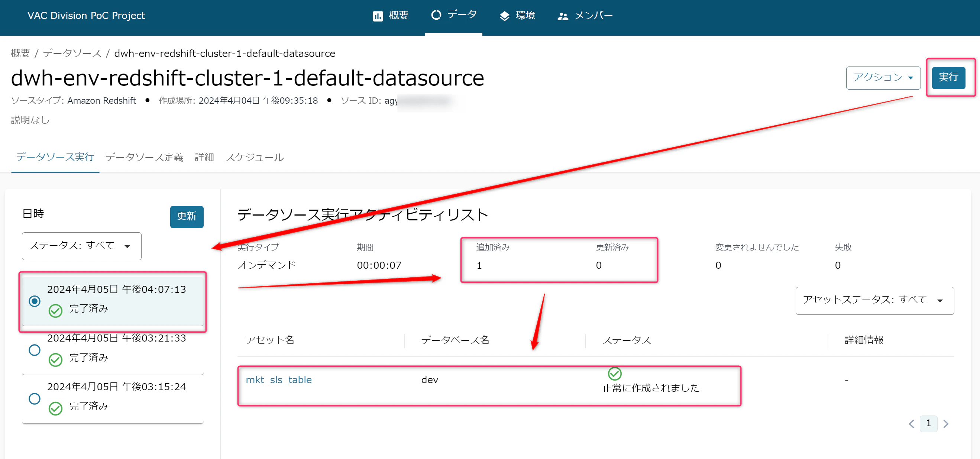Select page 1 in pagination
Image resolution: width=980 pixels, height=459 pixels.
pyautogui.click(x=929, y=423)
